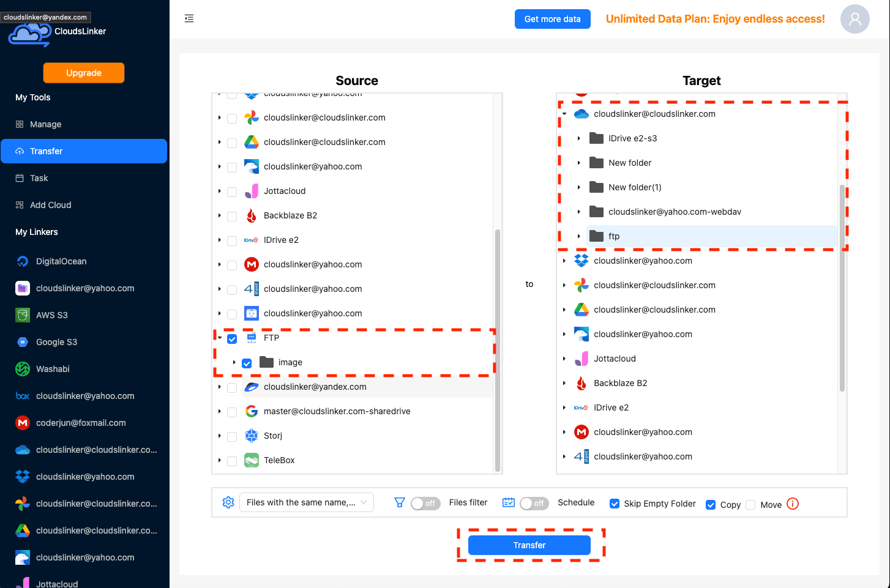Click the IDrive e2 icon in Source

pyautogui.click(x=252, y=240)
